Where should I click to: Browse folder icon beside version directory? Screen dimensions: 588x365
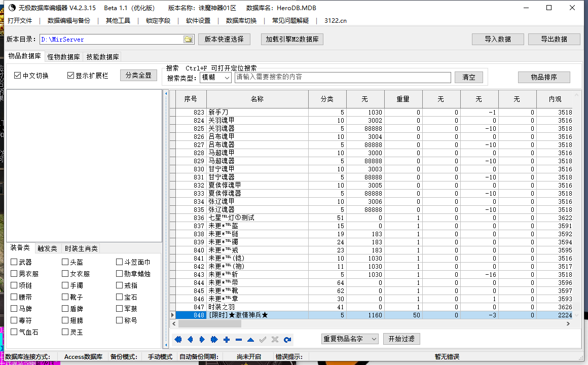click(x=188, y=40)
